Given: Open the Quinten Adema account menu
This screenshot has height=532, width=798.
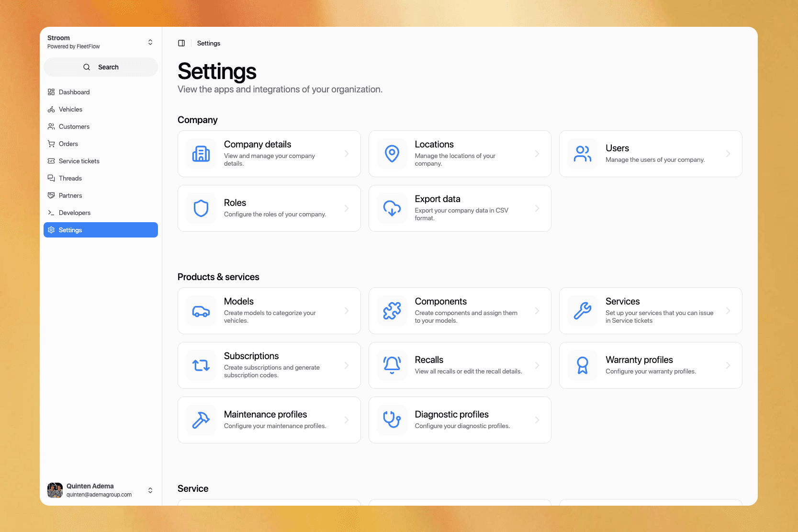Looking at the screenshot, I should [x=150, y=490].
